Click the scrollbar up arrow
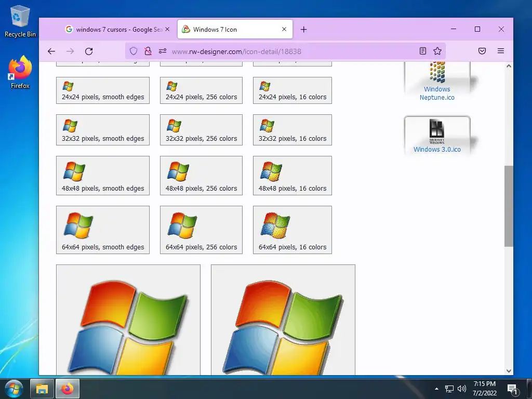The height and width of the screenshot is (399, 532). coord(509,66)
